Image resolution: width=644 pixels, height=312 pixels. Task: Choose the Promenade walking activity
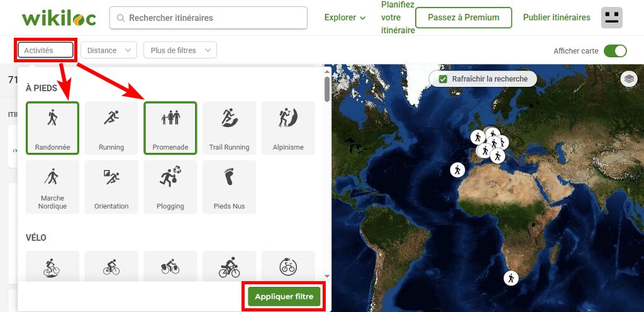click(170, 128)
